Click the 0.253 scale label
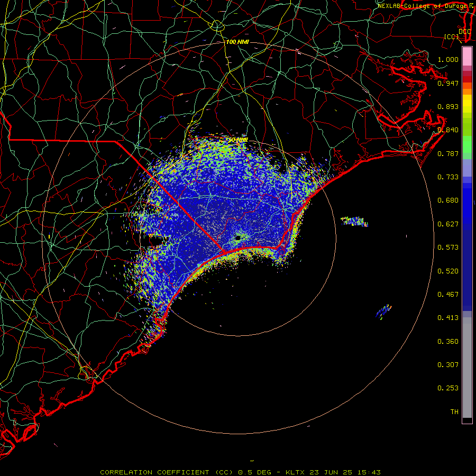476x476 pixels. (x=448, y=388)
